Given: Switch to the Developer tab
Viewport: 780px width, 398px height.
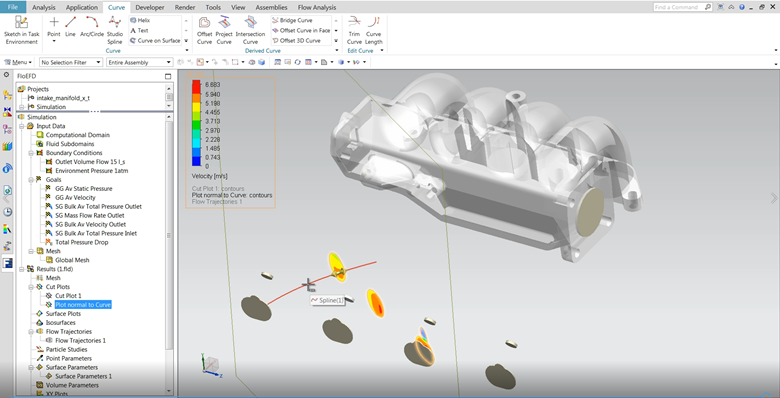Looking at the screenshot, I should pyautogui.click(x=150, y=7).
